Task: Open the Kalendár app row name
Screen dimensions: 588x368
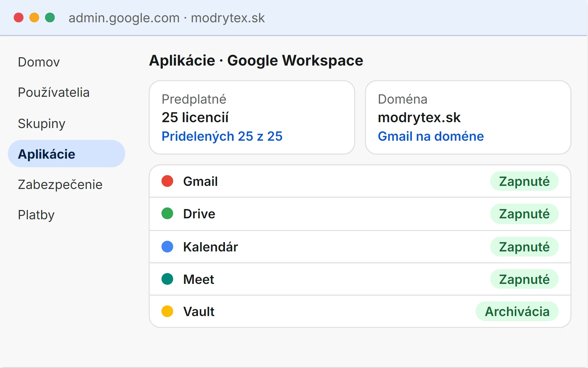Action: (210, 247)
